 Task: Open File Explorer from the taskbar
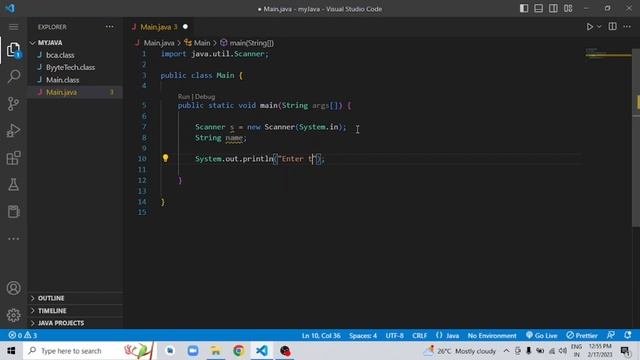(216, 351)
